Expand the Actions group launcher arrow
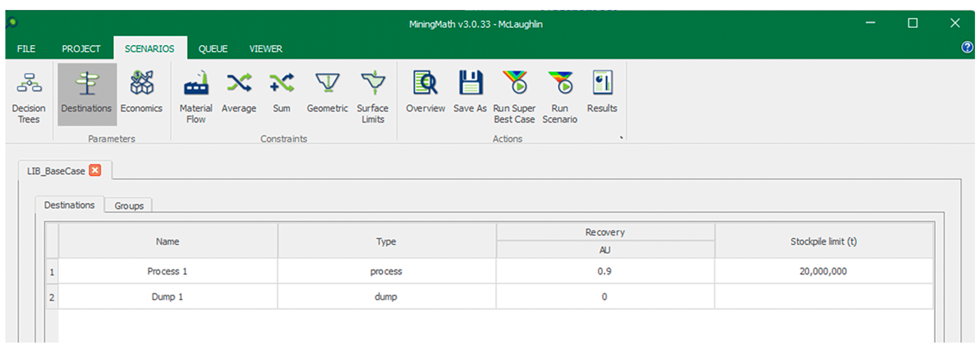The image size is (980, 353). (x=621, y=138)
